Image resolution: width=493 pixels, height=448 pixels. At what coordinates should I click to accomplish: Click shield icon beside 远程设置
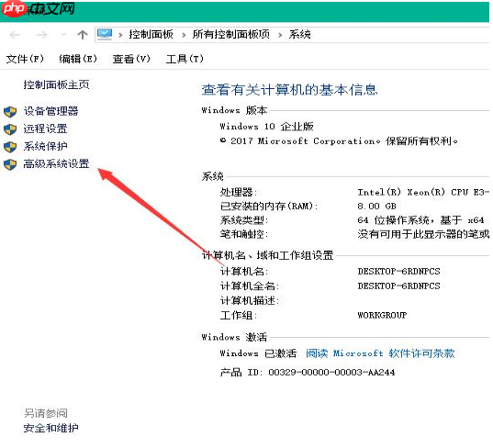[x=10, y=129]
